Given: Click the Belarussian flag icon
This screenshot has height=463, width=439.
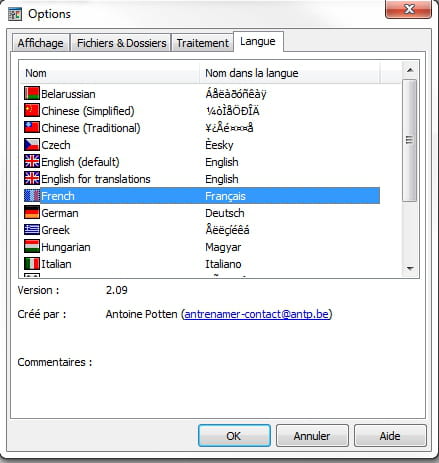Looking at the screenshot, I should [x=32, y=94].
